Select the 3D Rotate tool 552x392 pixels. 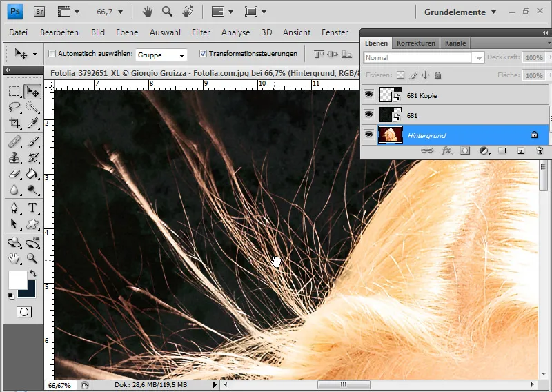pyautogui.click(x=14, y=243)
